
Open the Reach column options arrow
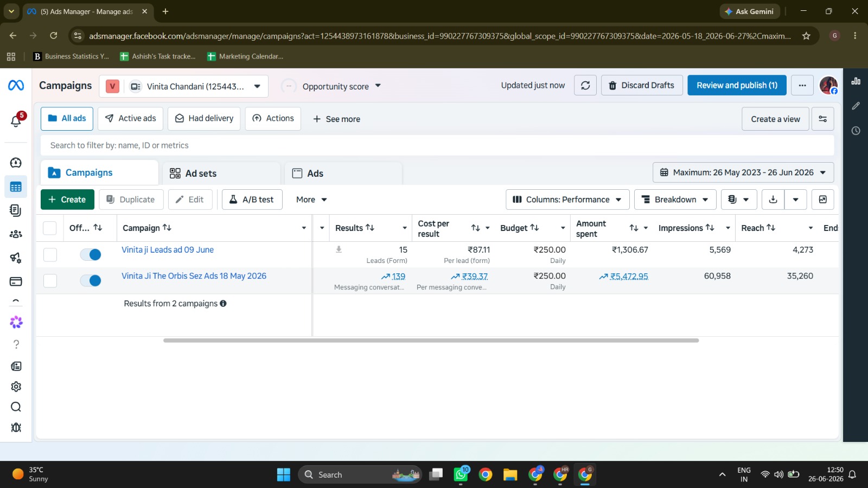coord(810,228)
